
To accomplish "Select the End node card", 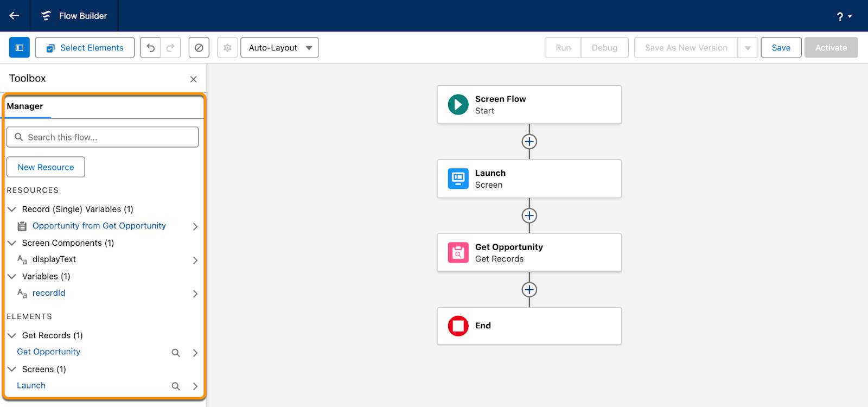I will click(529, 326).
